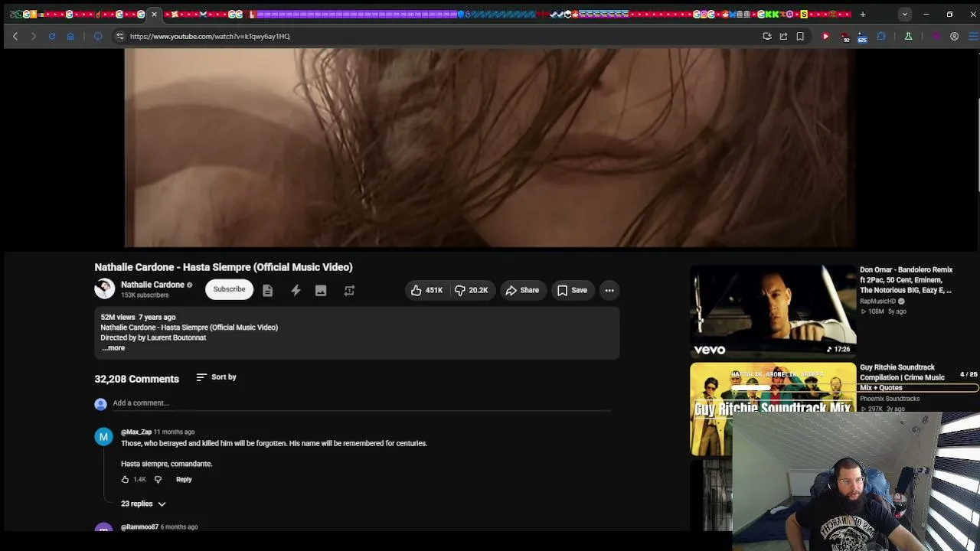Click the lightning bolt icon beside Subscribe
This screenshot has width=980, height=551.
tap(296, 290)
